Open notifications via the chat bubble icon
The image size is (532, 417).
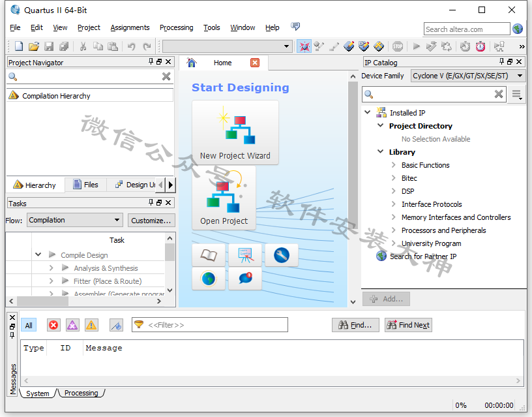245,279
